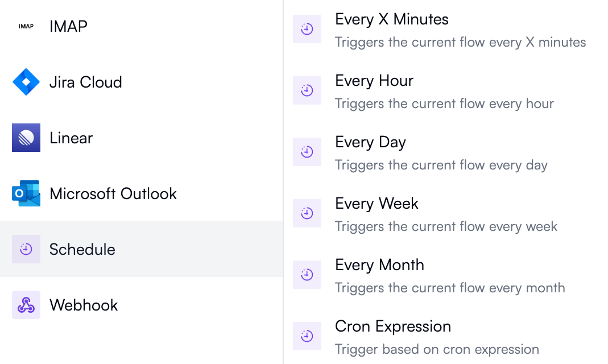Click the clock icon beside Every Week
Viewport: 608px width, 364px height.
pyautogui.click(x=307, y=213)
